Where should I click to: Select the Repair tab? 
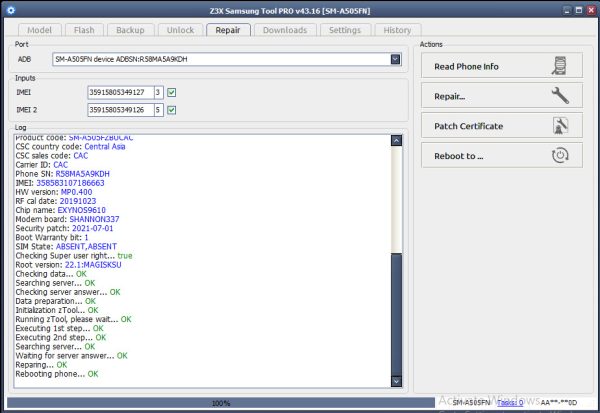228,30
